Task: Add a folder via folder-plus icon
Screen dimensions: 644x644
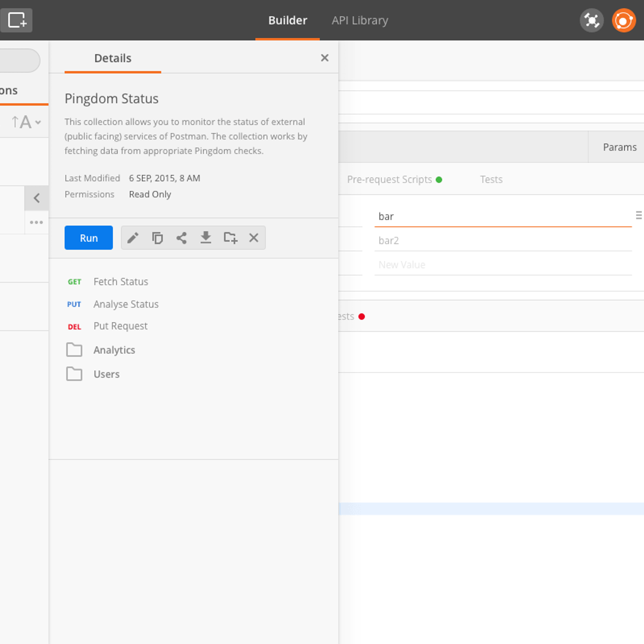Action: (230, 238)
